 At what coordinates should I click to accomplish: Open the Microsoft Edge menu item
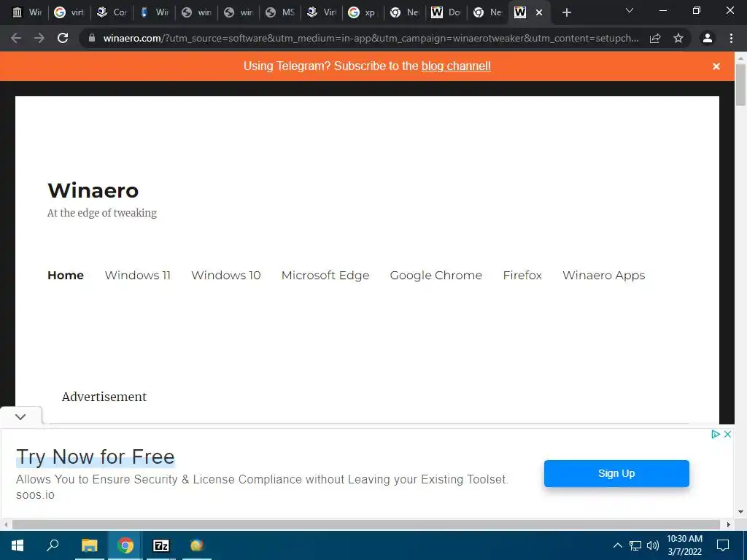click(325, 275)
